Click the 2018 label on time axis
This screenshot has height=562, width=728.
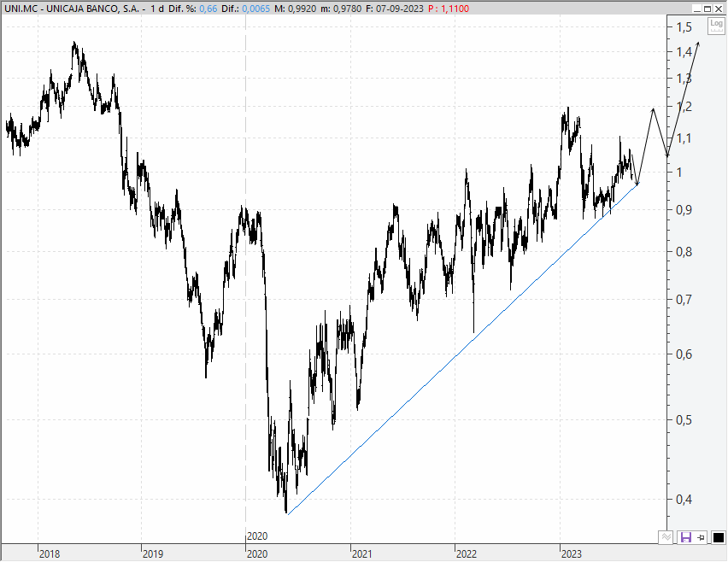point(50,554)
